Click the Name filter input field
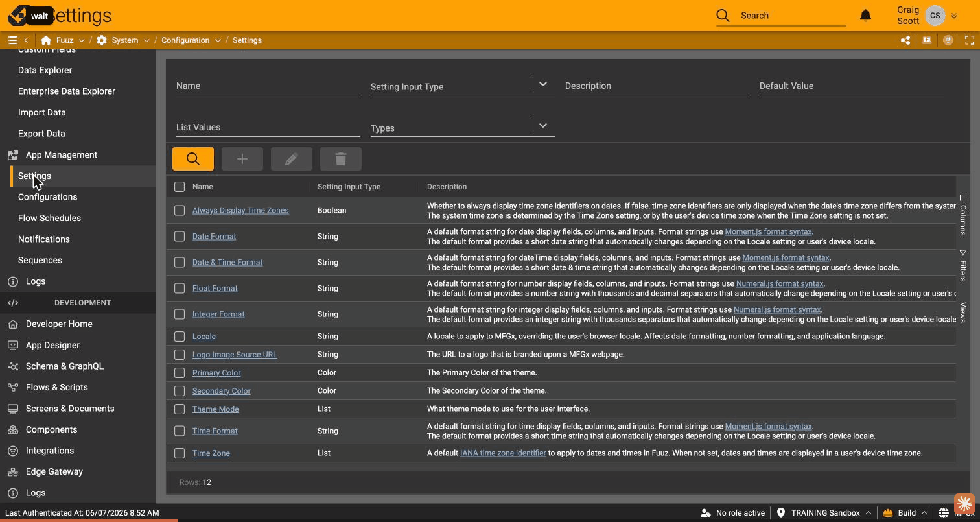 pyautogui.click(x=268, y=86)
